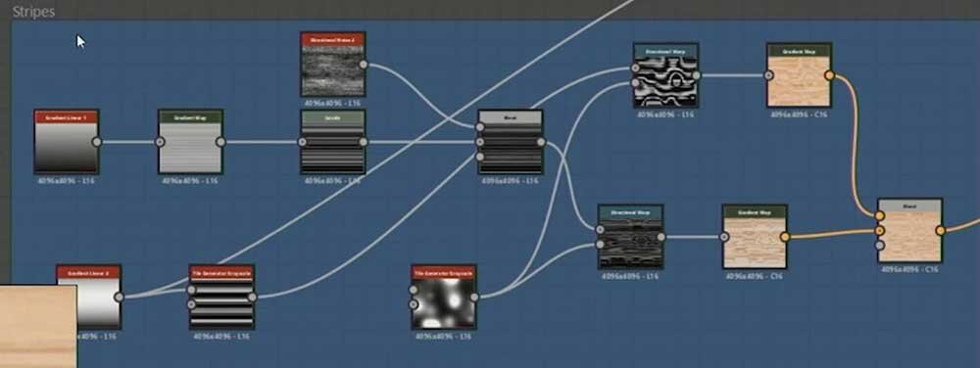Select the Directional Noise node at top
Image resolution: width=980 pixels, height=368 pixels.
332,65
